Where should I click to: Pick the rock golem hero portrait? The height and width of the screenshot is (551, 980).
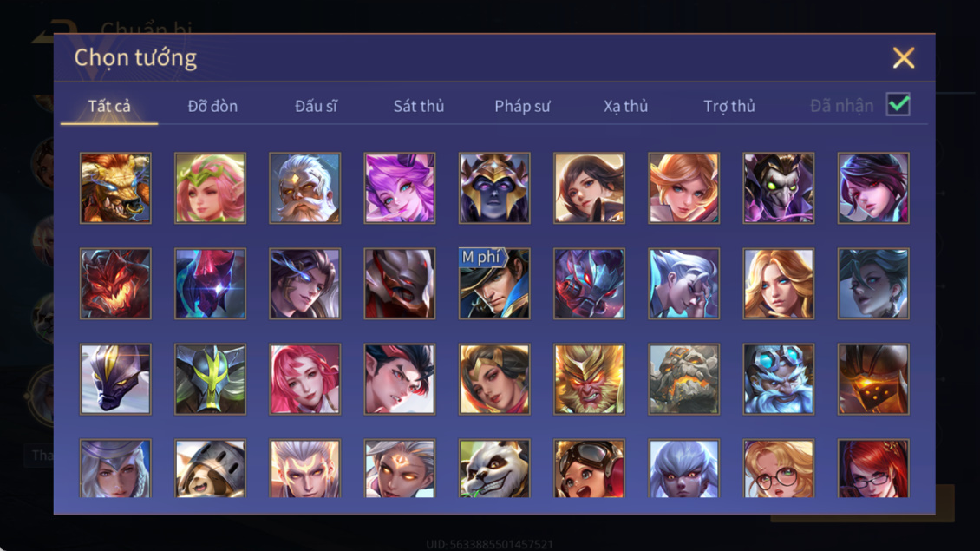coord(683,378)
